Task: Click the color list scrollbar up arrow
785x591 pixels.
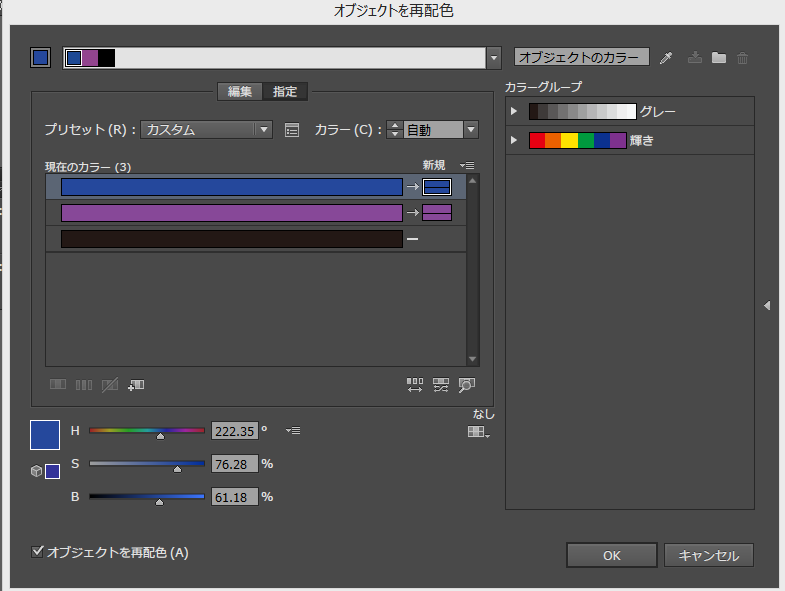Action: pos(473,180)
